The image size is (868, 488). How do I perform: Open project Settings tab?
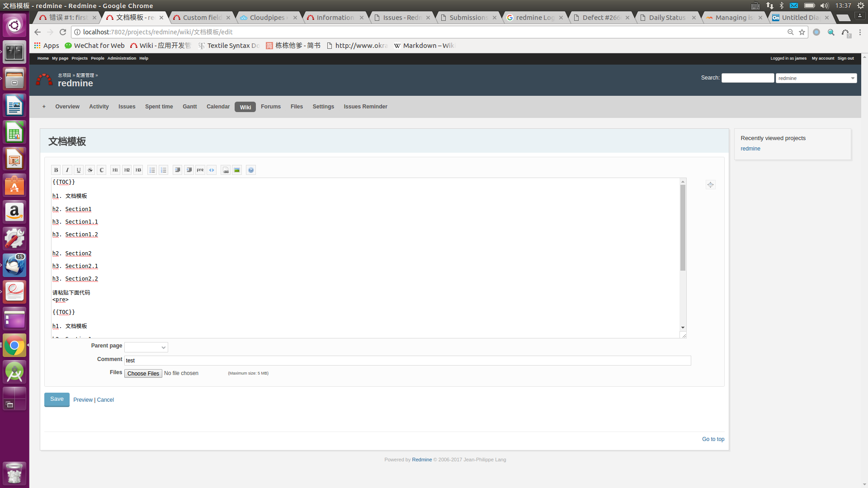tap(323, 107)
